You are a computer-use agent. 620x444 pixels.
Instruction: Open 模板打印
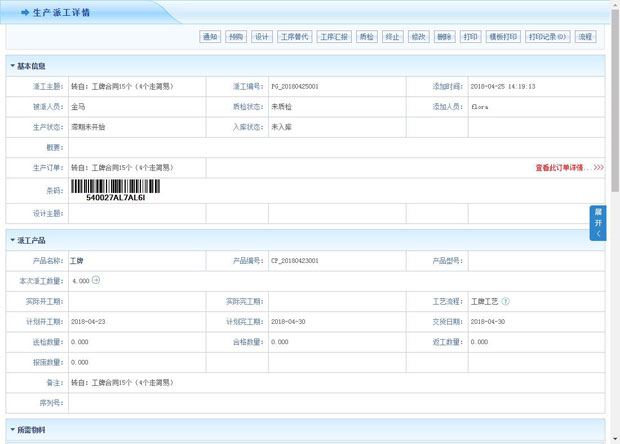pyautogui.click(x=503, y=37)
